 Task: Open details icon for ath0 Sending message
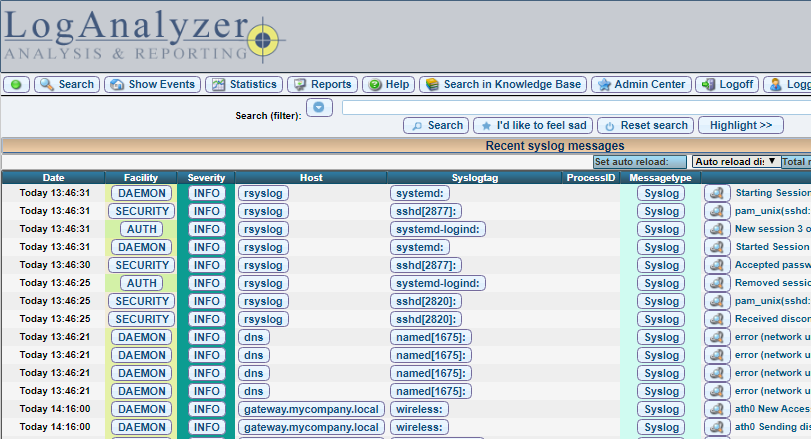(717, 427)
